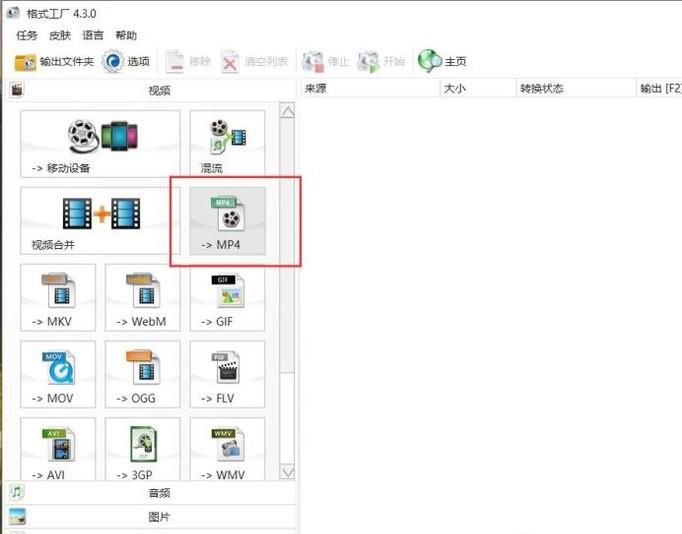Select the -> MP4 conversion icon
The width and height of the screenshot is (682, 534).
tap(228, 222)
